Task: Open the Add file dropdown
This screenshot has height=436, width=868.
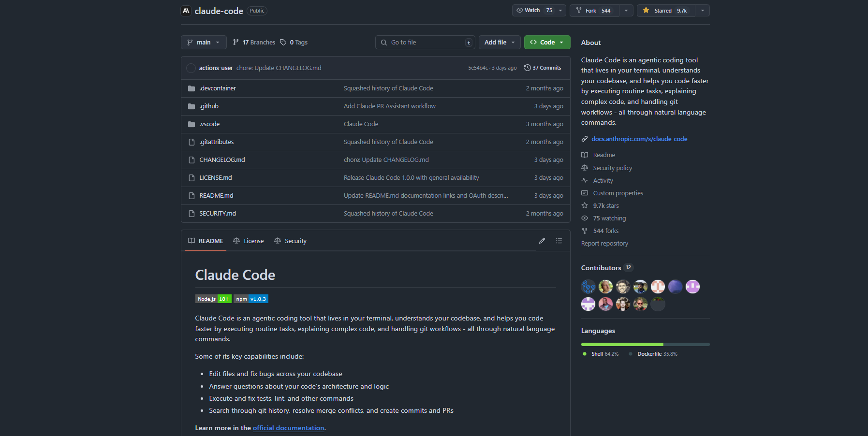Action: (500, 43)
